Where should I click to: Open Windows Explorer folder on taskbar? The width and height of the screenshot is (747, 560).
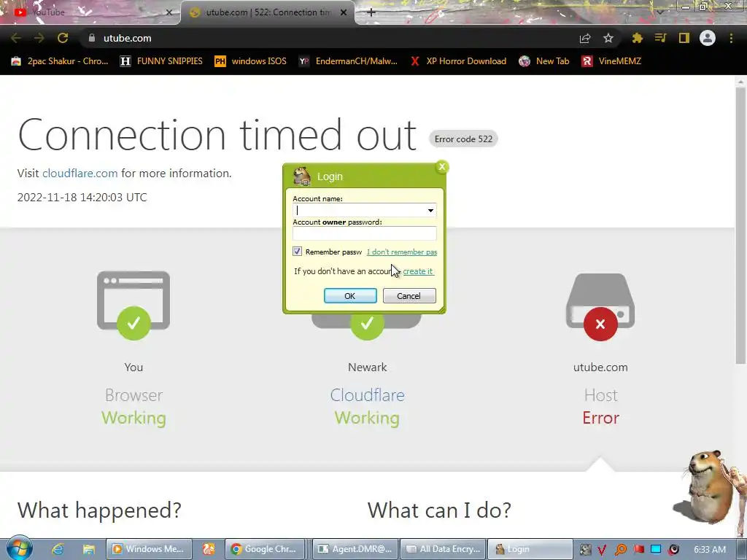(x=88, y=549)
